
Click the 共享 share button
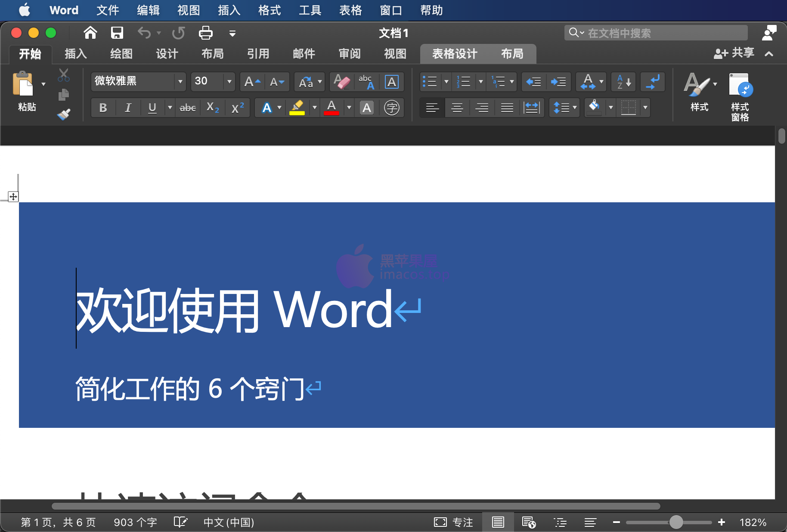point(734,53)
